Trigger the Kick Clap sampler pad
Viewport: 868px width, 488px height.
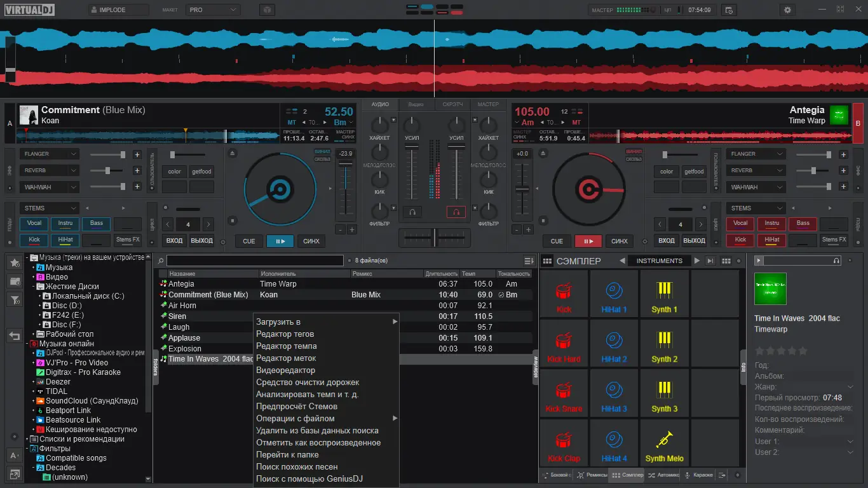(x=564, y=443)
